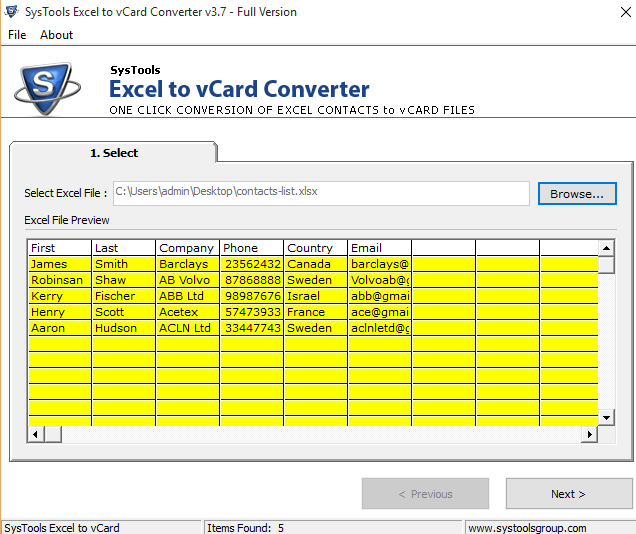Select the Country cell Israel

tap(315, 296)
